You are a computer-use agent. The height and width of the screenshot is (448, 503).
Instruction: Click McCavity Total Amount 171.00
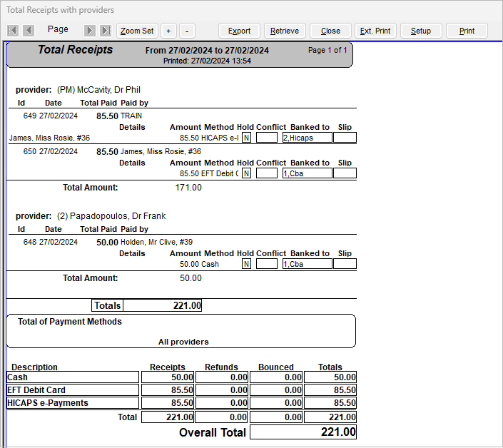(x=188, y=188)
